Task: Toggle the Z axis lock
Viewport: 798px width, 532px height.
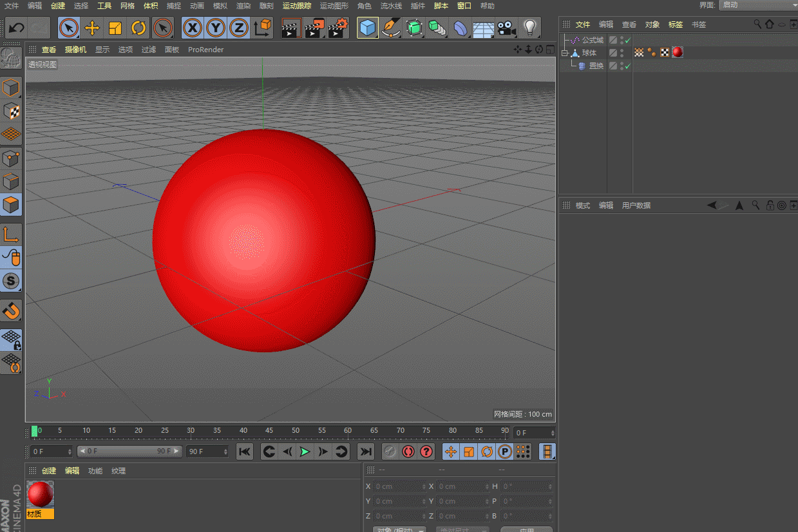Action: click(x=239, y=28)
